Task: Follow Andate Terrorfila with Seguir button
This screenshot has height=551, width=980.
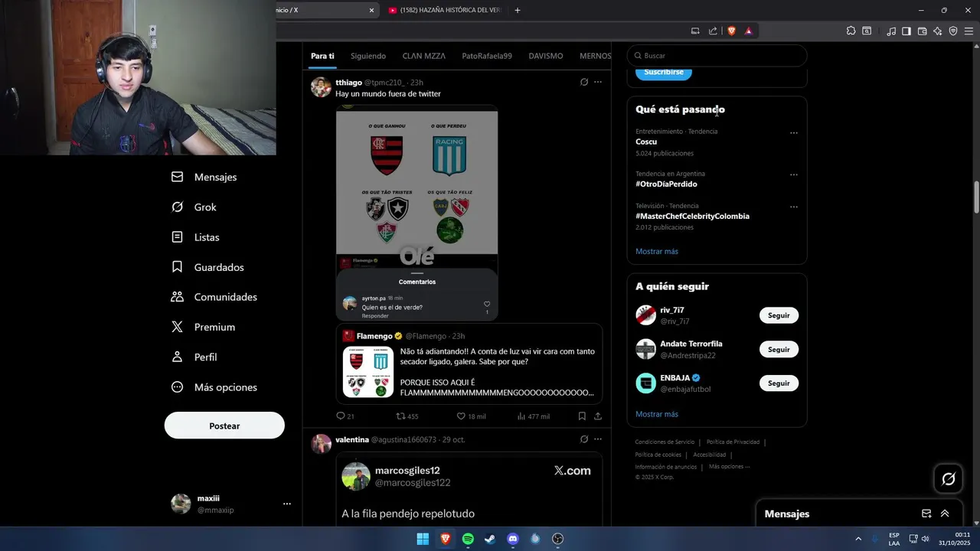Action: click(779, 349)
